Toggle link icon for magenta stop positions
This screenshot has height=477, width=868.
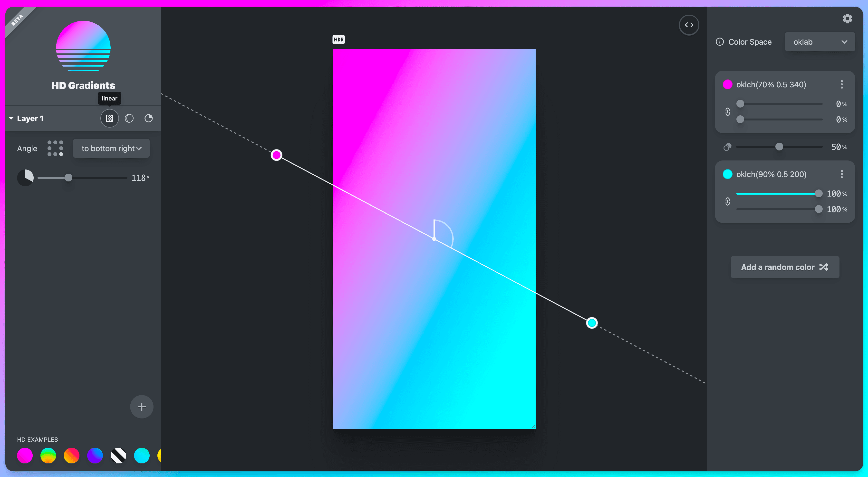(x=727, y=112)
